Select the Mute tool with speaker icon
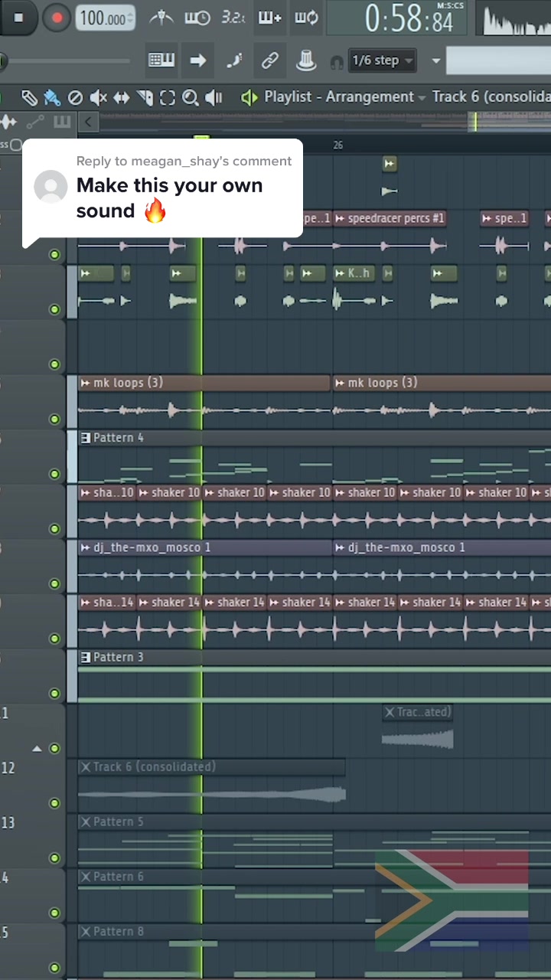 click(x=98, y=97)
